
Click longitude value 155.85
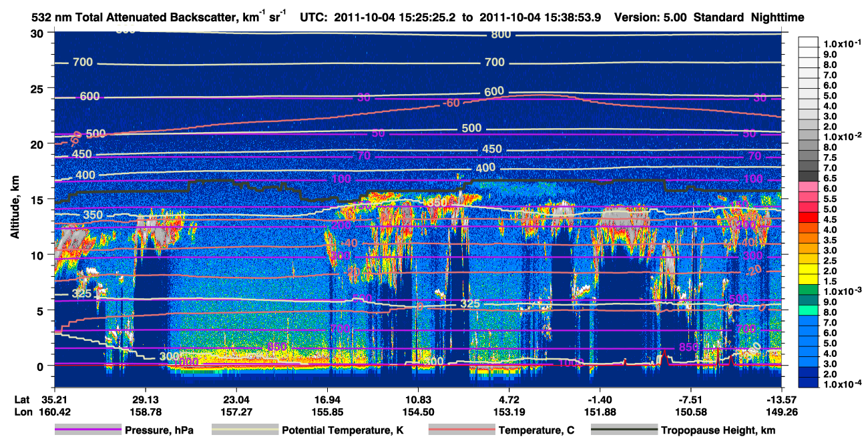coord(327,412)
